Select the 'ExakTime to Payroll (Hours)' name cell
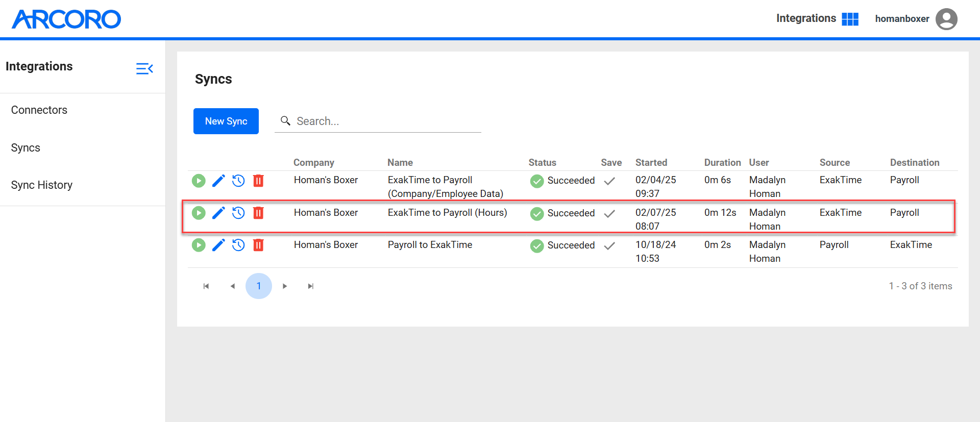Viewport: 980px width, 422px height. (447, 213)
